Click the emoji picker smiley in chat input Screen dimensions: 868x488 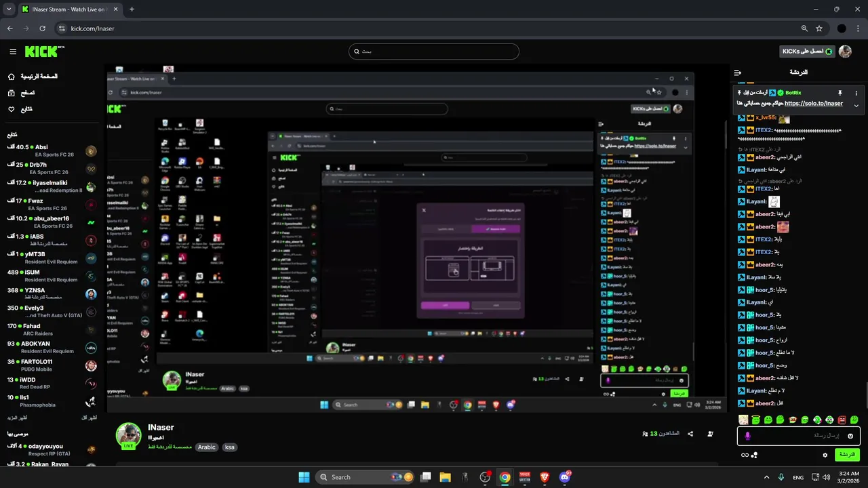(x=850, y=436)
